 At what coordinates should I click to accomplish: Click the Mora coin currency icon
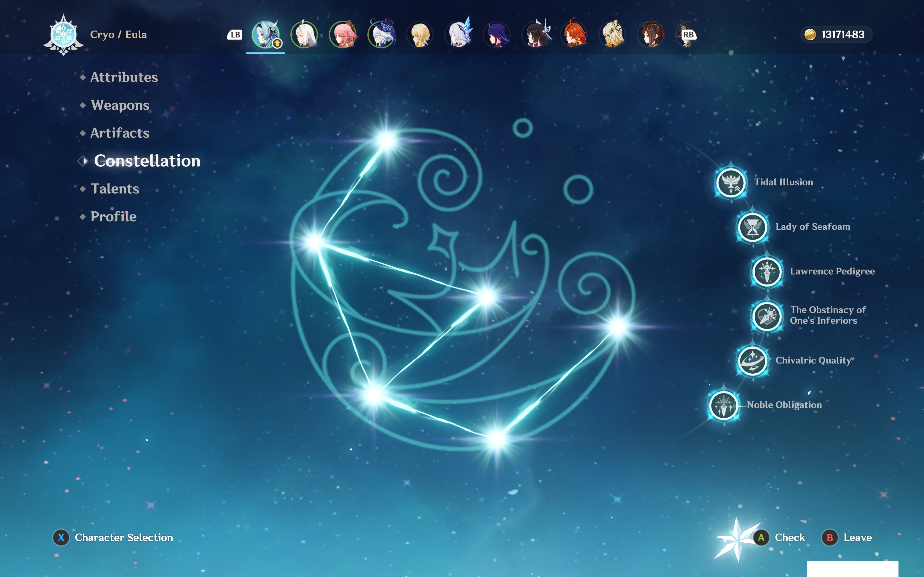pyautogui.click(x=810, y=35)
